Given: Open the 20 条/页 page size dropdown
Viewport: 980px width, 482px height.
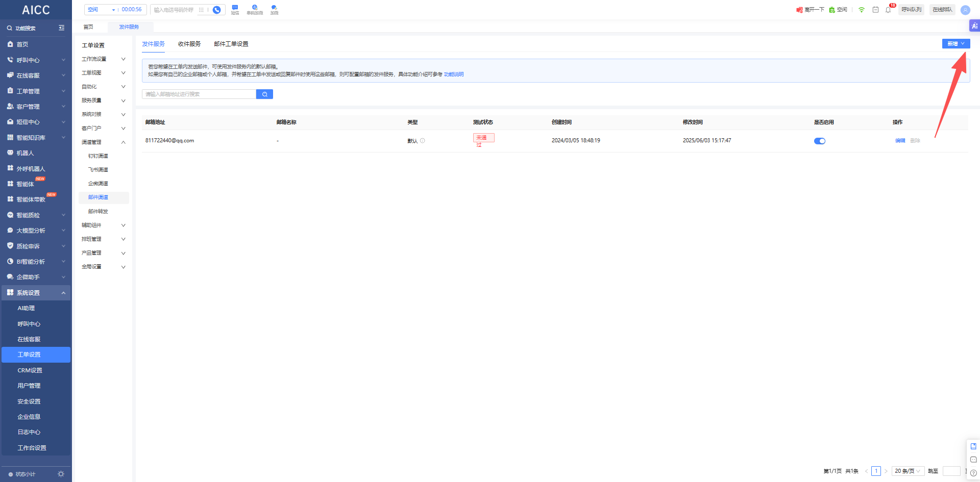Looking at the screenshot, I should 908,471.
